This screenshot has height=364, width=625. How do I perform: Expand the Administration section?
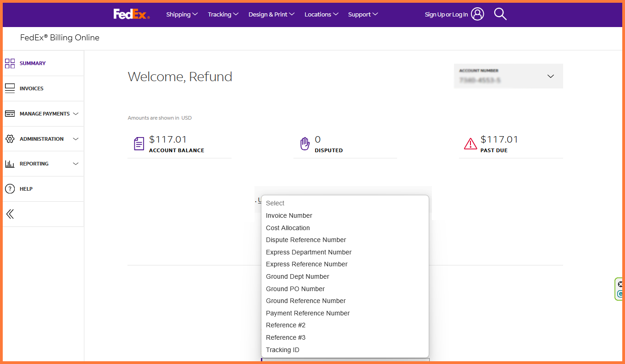click(x=76, y=139)
